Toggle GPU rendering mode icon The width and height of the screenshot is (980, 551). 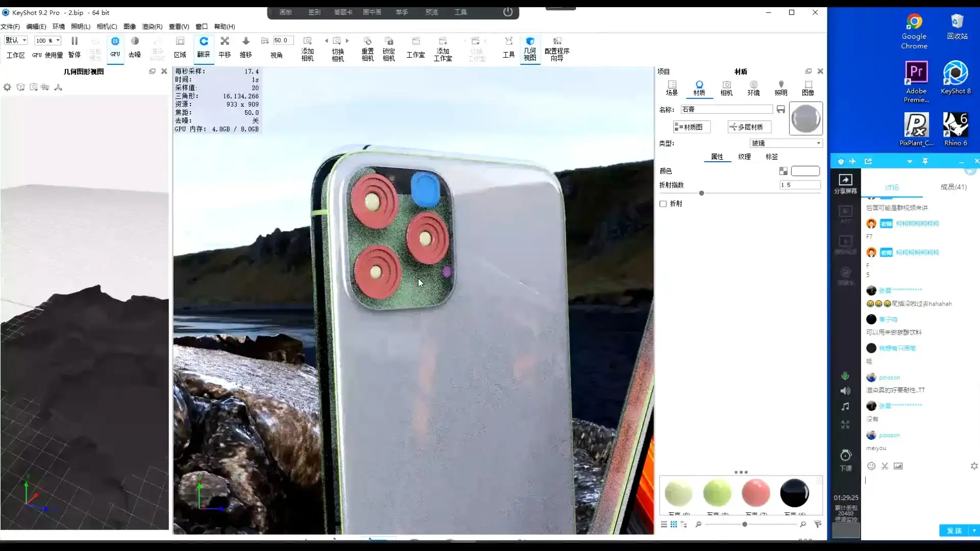tap(115, 41)
